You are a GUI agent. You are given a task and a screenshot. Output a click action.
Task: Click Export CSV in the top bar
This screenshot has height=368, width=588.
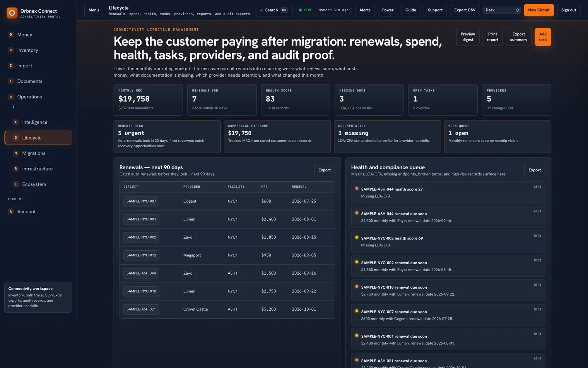(465, 10)
